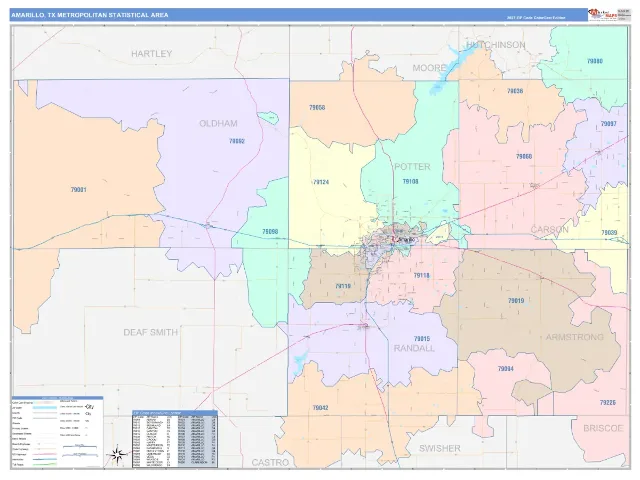Select the RANDALL county label

414,348
